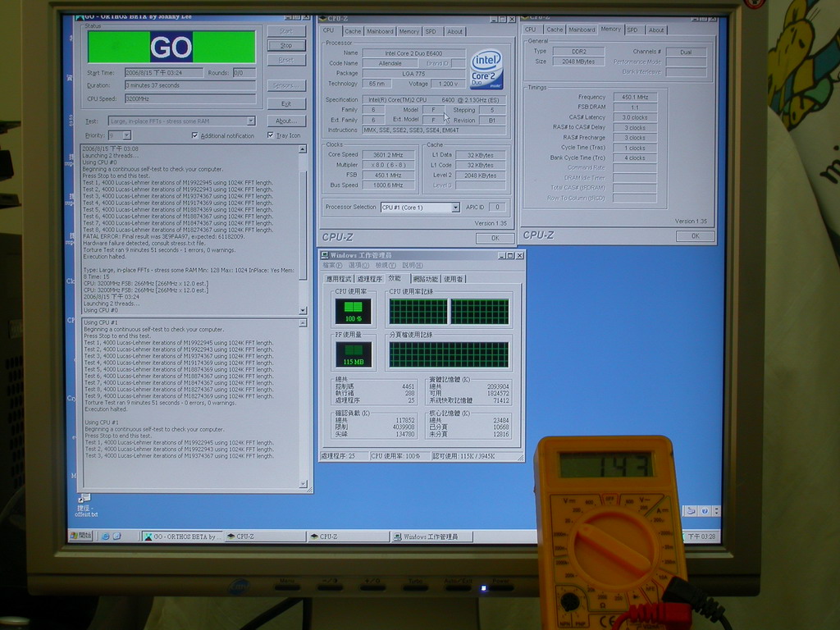Open the 說明 menu in Task Manager

(412, 266)
